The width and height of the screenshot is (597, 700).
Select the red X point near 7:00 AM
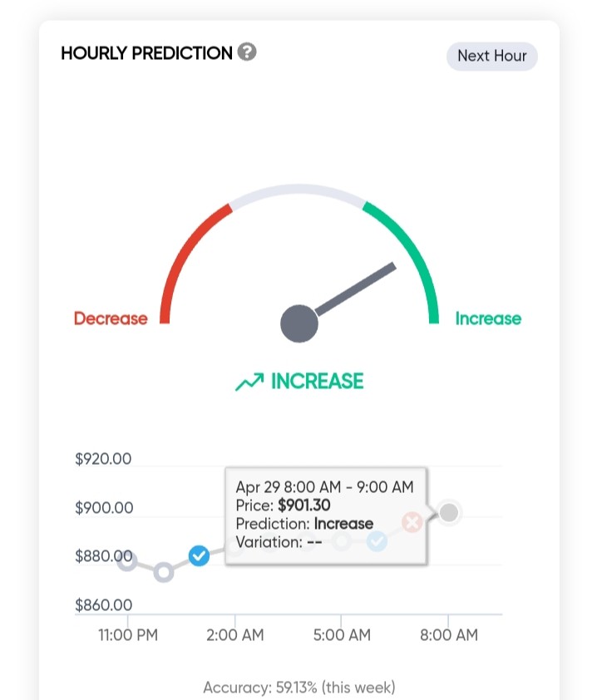[x=412, y=522]
